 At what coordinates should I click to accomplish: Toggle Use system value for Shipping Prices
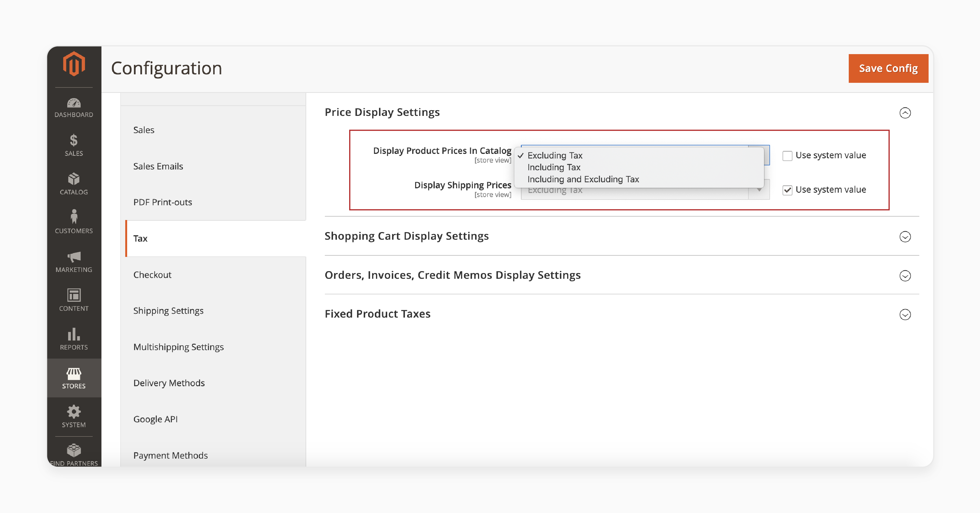787,189
